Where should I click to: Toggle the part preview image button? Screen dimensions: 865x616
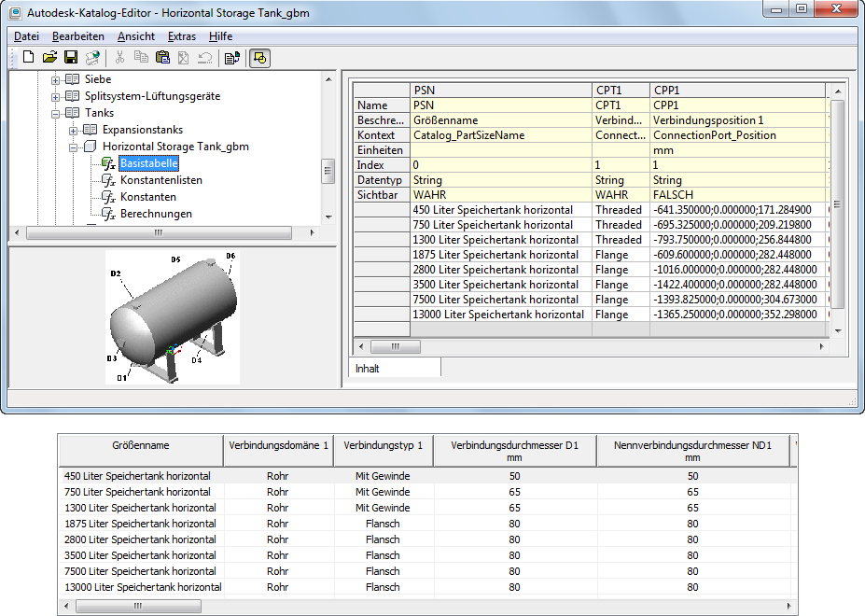259,58
